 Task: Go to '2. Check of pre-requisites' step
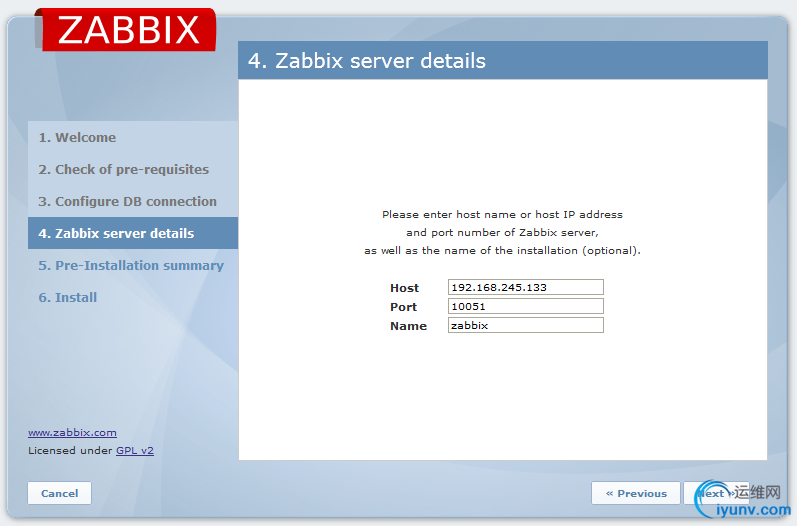pyautogui.click(x=124, y=170)
